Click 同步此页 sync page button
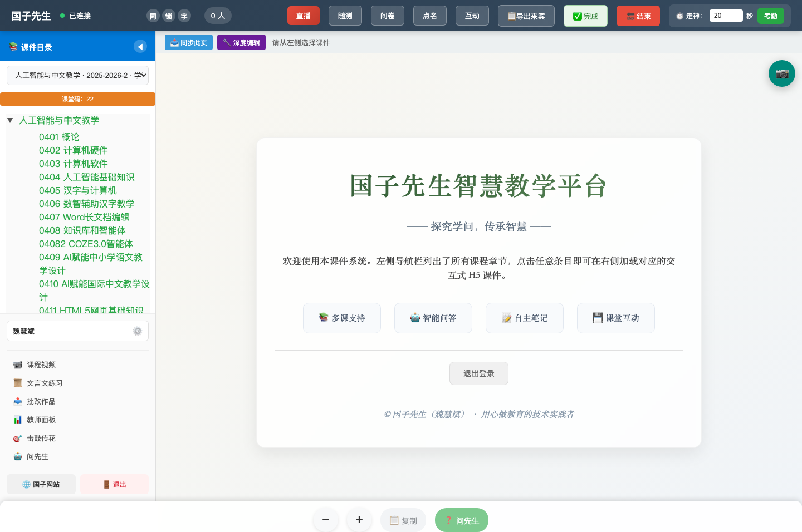The image size is (802, 532). (189, 42)
